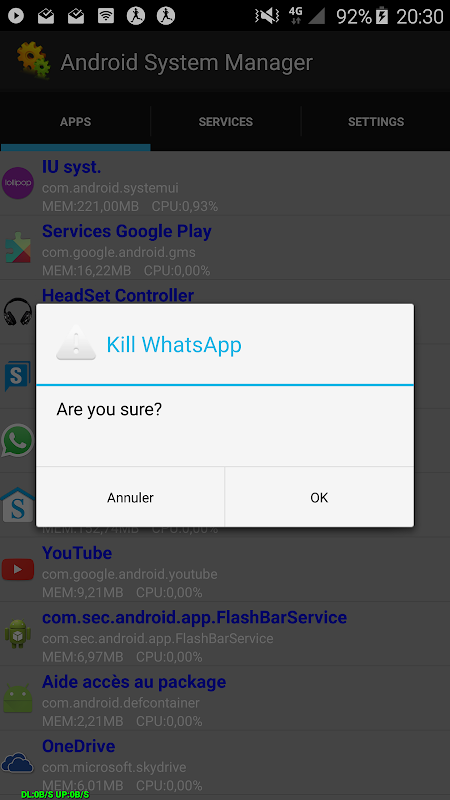This screenshot has height=800, width=450.
Task: Tap the Android System Manager gear icon
Action: tap(33, 61)
